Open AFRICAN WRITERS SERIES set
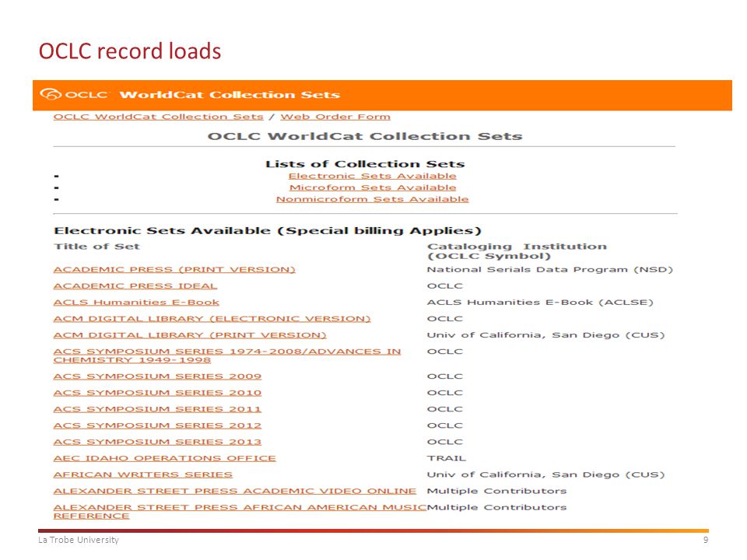This screenshot has height=560, width=747. point(143,474)
